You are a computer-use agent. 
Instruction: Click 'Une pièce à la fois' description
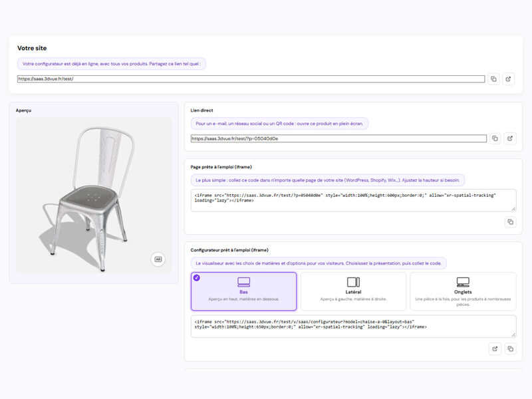[x=463, y=302]
